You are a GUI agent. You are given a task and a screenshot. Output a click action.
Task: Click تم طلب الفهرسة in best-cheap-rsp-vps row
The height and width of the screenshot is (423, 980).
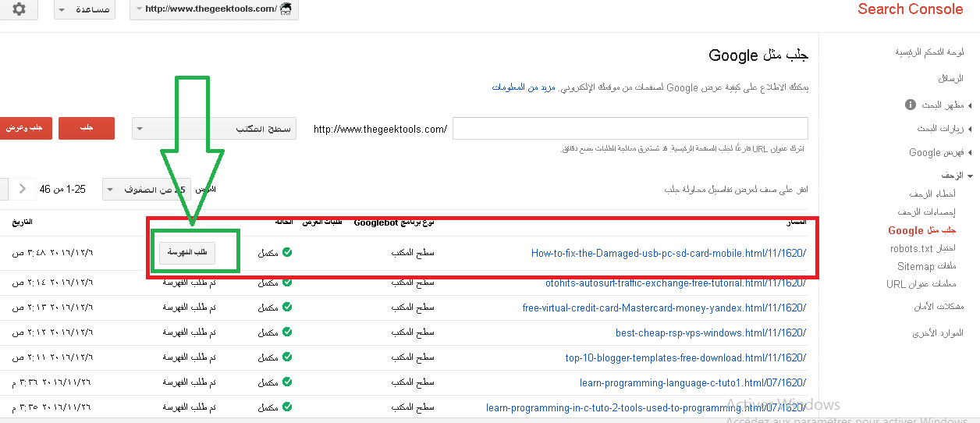click(x=189, y=332)
